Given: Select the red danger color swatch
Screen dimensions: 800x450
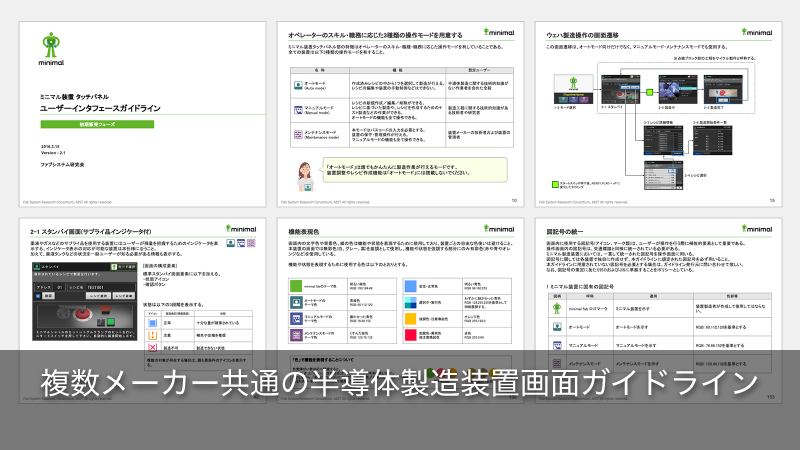Looking at the screenshot, I should [411, 335].
